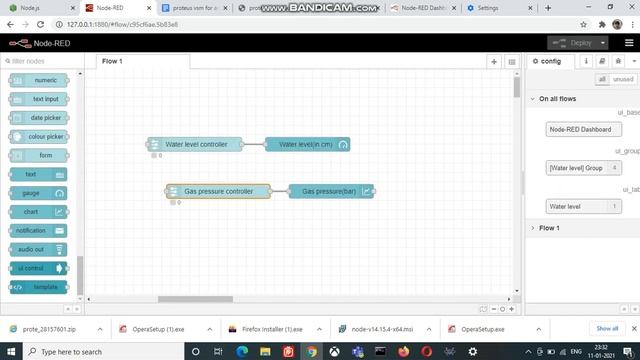
Task: Select the Water level(in cm) gauge node
Action: click(307, 144)
